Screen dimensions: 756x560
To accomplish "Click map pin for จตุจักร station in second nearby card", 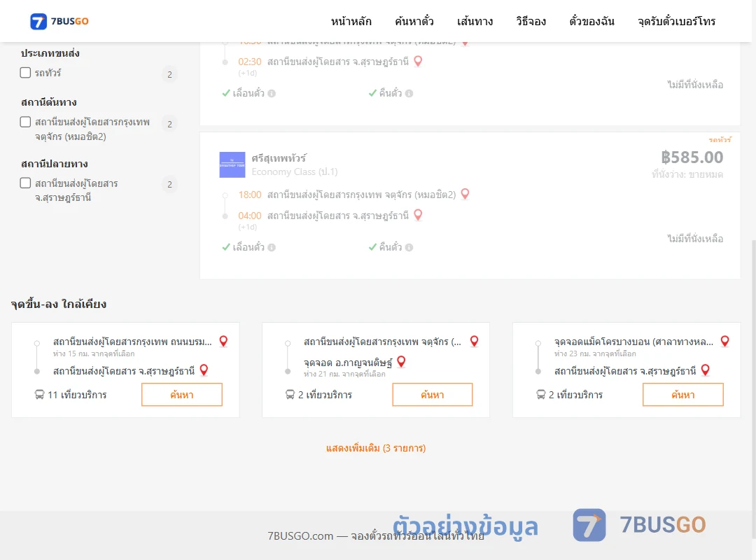I will tap(475, 341).
